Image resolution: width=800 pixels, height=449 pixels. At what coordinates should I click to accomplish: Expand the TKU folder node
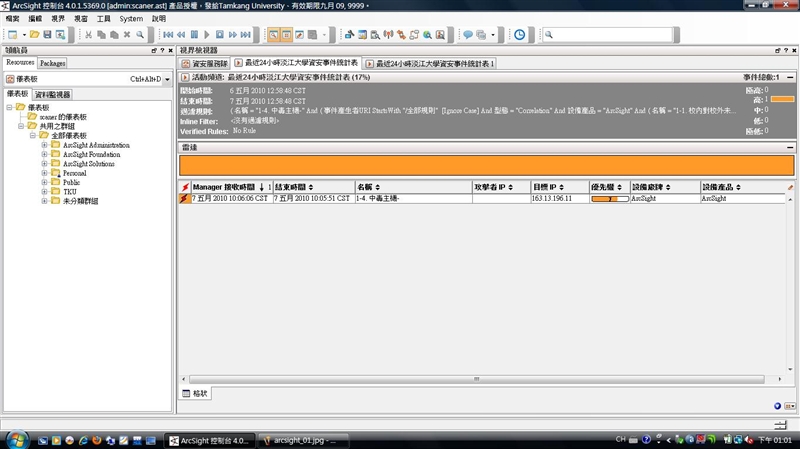pyautogui.click(x=44, y=192)
